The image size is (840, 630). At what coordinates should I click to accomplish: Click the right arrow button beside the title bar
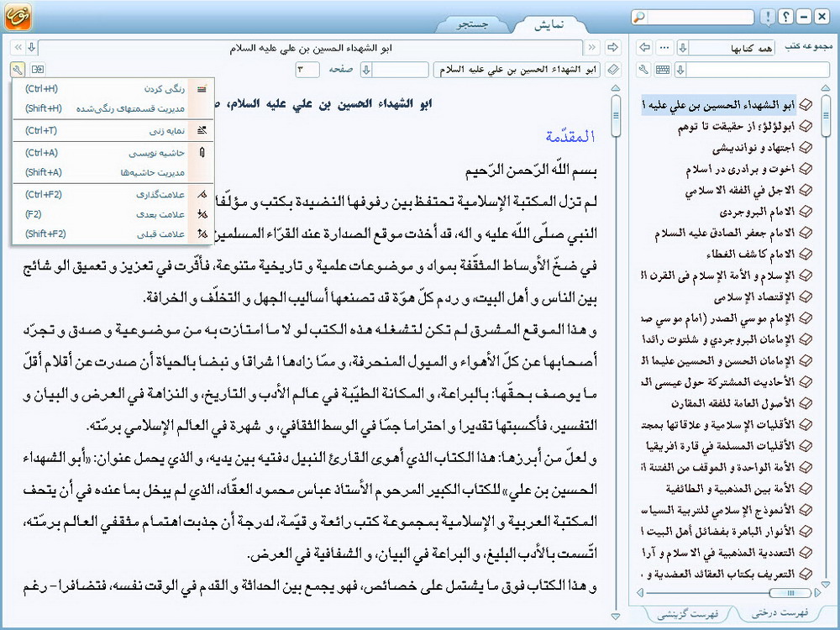[x=613, y=47]
